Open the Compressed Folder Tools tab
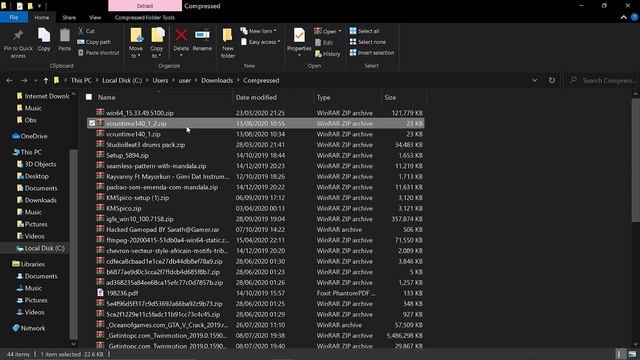The image size is (640, 360). (145, 18)
